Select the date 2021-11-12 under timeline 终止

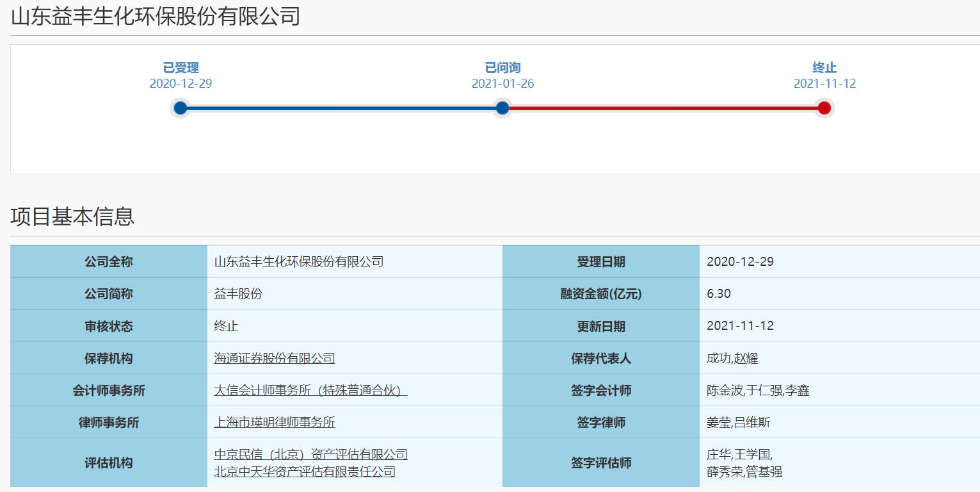824,84
